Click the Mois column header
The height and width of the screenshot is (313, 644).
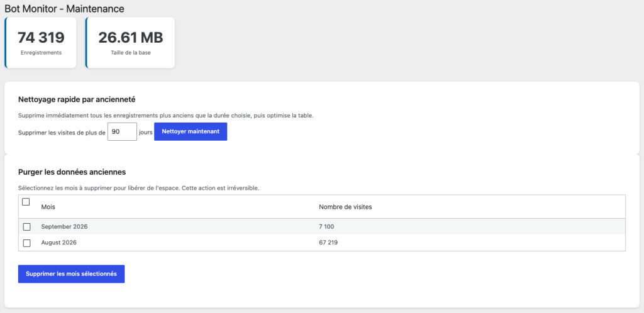click(48, 207)
